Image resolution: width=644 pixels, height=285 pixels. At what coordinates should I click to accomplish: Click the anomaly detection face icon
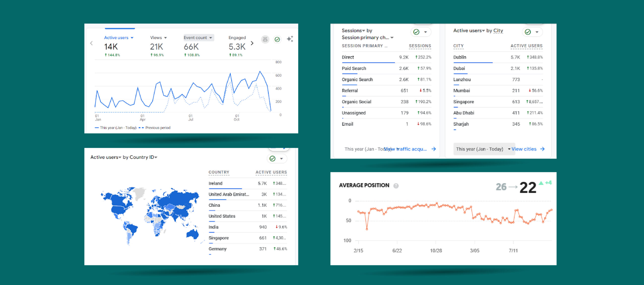click(x=265, y=39)
